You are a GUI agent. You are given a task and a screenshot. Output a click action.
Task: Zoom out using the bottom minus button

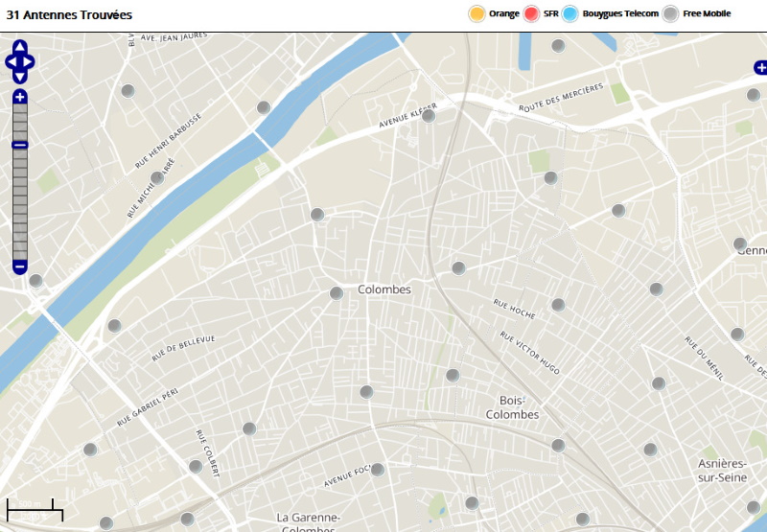click(x=20, y=266)
